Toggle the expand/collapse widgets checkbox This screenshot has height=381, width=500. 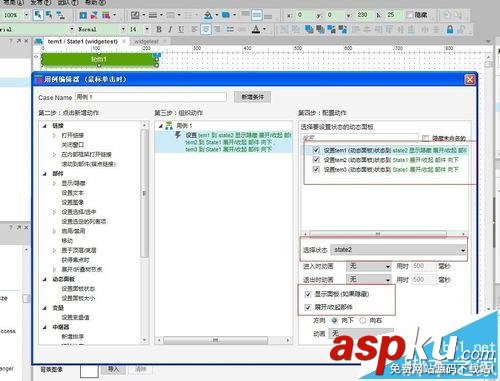click(x=308, y=307)
